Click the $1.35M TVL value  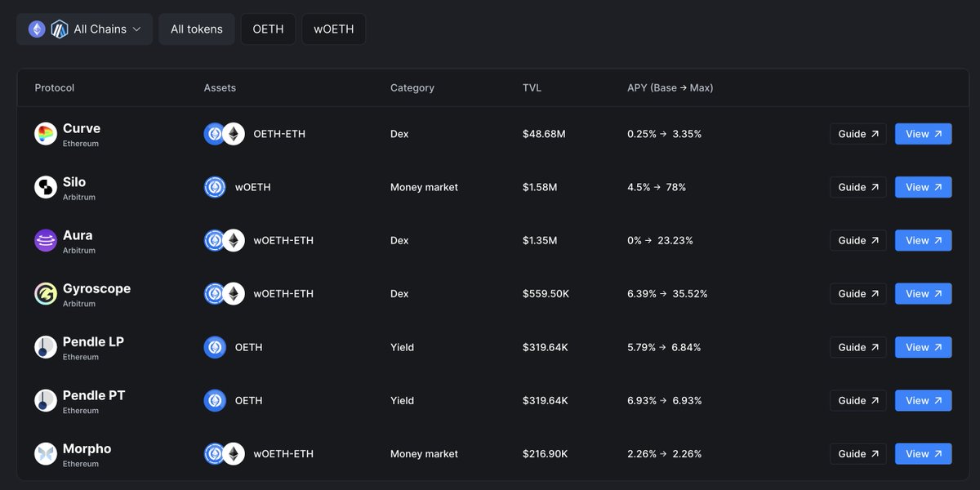click(x=540, y=240)
